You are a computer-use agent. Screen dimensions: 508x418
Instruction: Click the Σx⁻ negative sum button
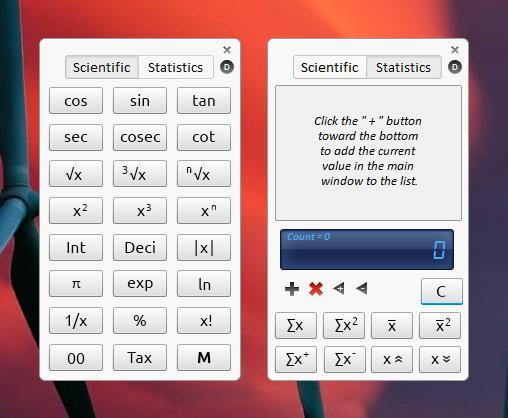(344, 359)
